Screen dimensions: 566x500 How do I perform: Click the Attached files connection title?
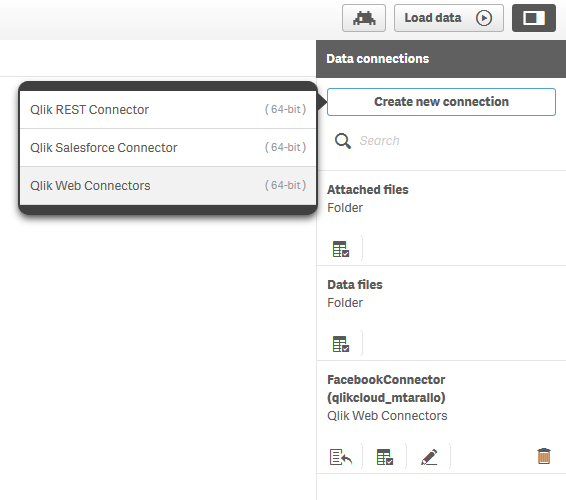[367, 190]
